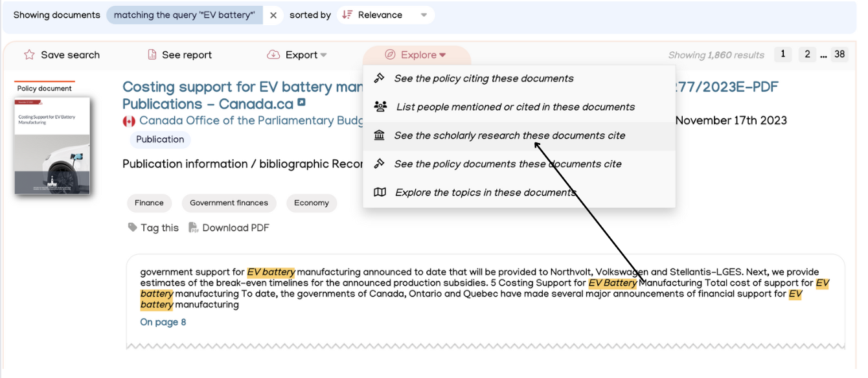Image resolution: width=868 pixels, height=378 pixels.
Task: Open the EV battery manufacturing document title
Action: (214, 86)
